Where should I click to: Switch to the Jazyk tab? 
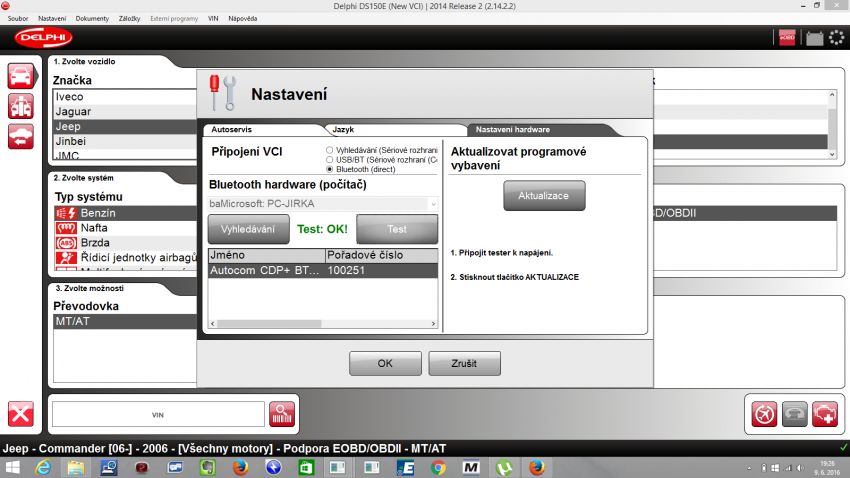pos(343,130)
